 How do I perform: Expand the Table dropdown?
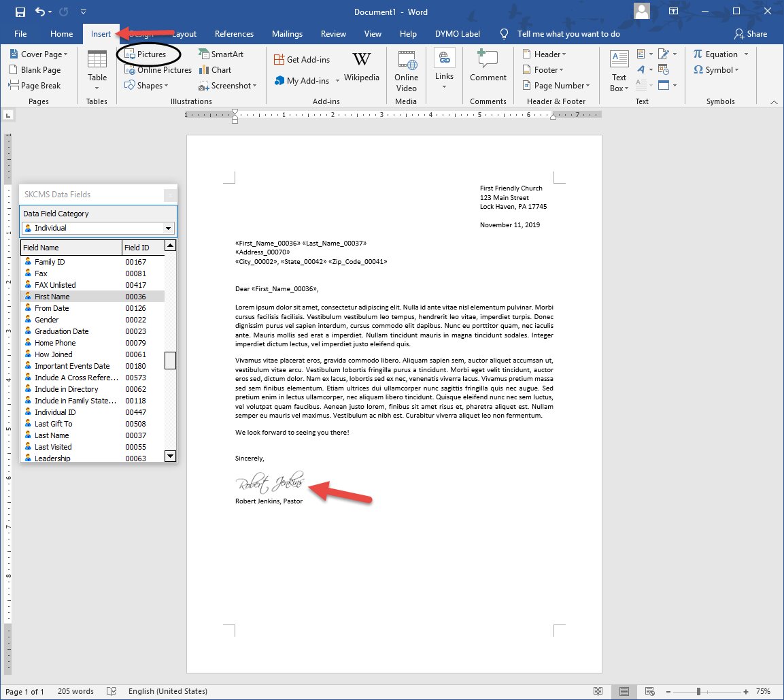[97, 87]
